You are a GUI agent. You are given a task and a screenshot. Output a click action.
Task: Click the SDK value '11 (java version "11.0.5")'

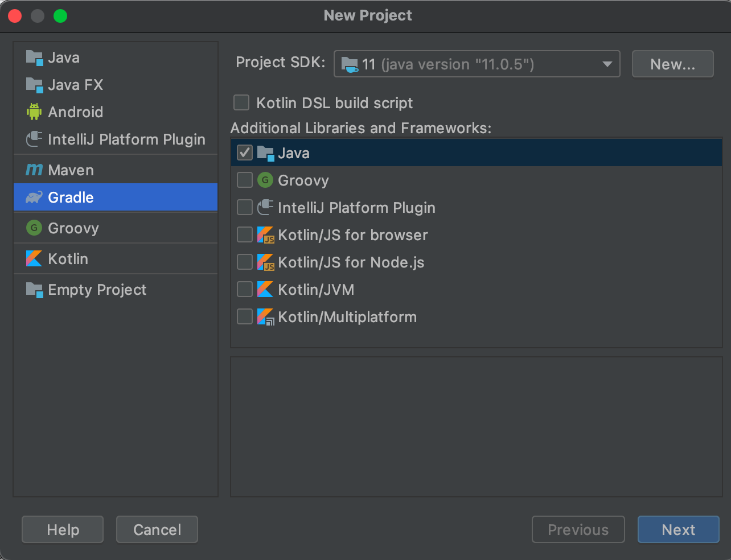pos(448,64)
